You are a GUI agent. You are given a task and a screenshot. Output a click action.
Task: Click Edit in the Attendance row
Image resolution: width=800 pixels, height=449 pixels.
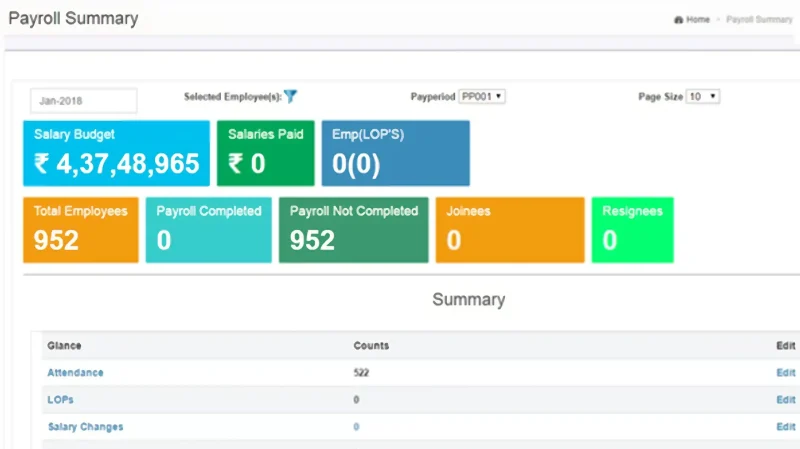786,372
